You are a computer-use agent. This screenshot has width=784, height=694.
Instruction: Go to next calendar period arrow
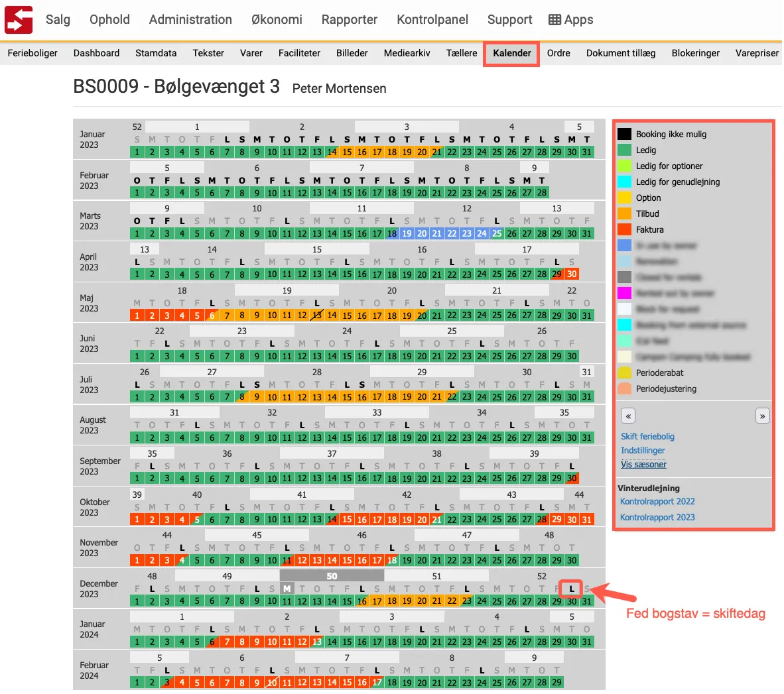click(x=762, y=416)
